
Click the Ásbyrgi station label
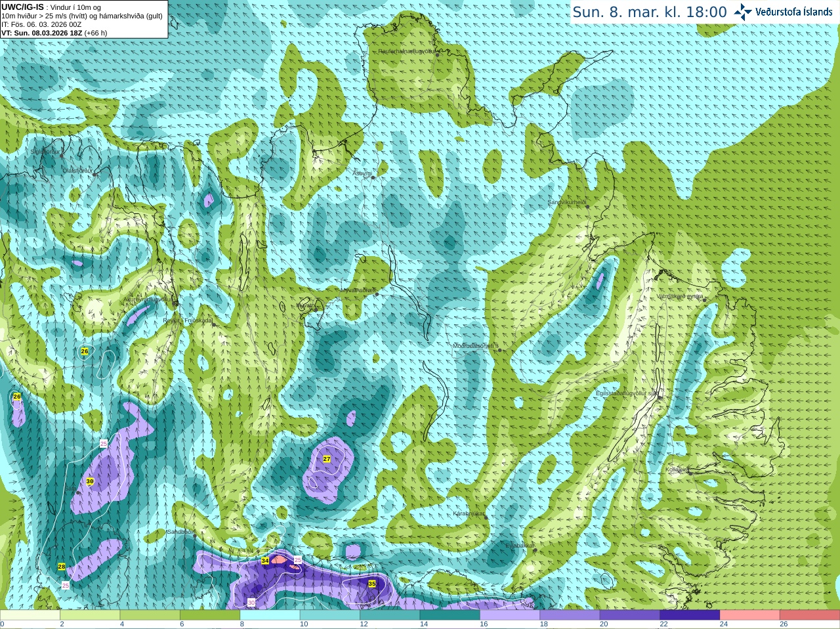(362, 173)
